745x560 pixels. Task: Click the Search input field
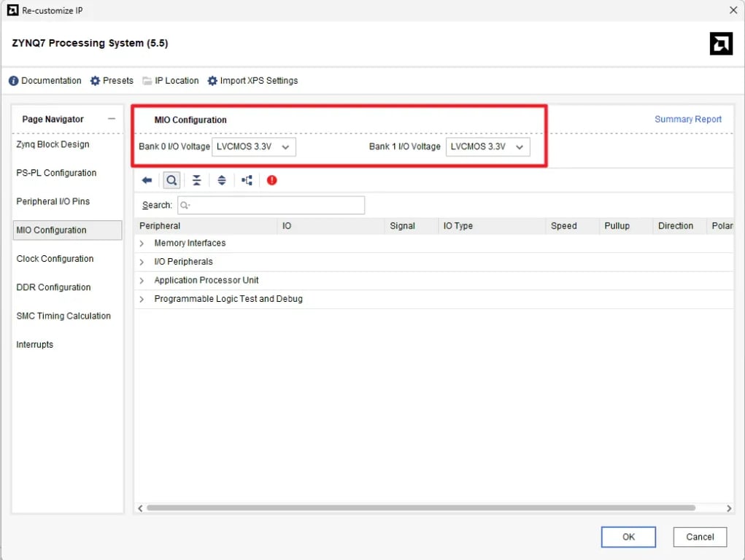point(271,205)
